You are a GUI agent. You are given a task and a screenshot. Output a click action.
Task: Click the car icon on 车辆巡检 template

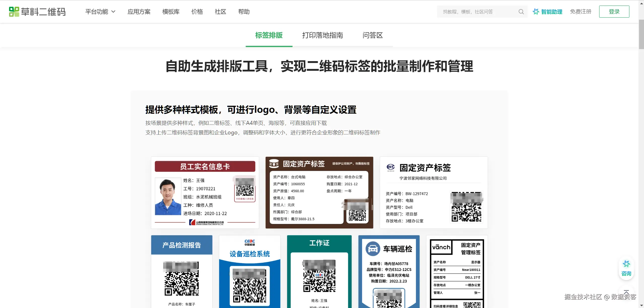tap(373, 249)
